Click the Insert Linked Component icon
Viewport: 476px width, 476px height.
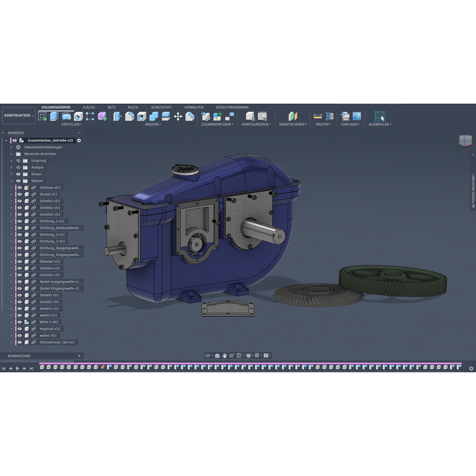205,116
